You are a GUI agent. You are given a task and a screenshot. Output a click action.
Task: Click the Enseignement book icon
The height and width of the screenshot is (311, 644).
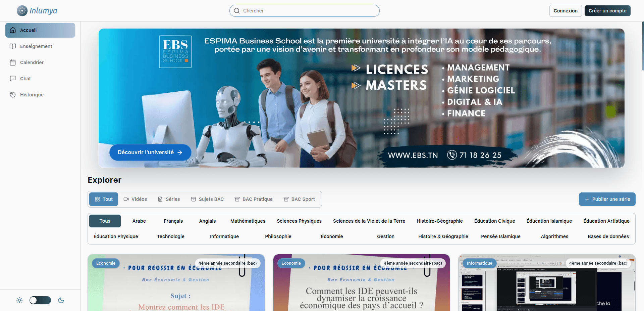point(13,46)
